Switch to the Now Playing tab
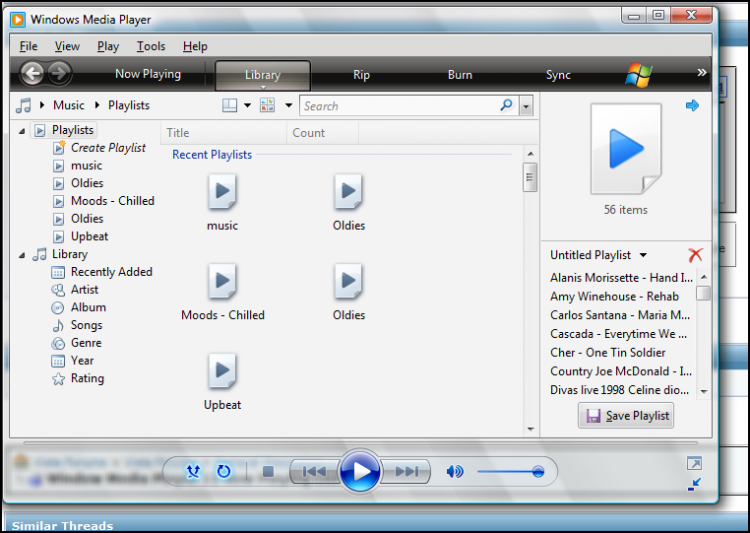750x533 pixels. click(x=148, y=74)
